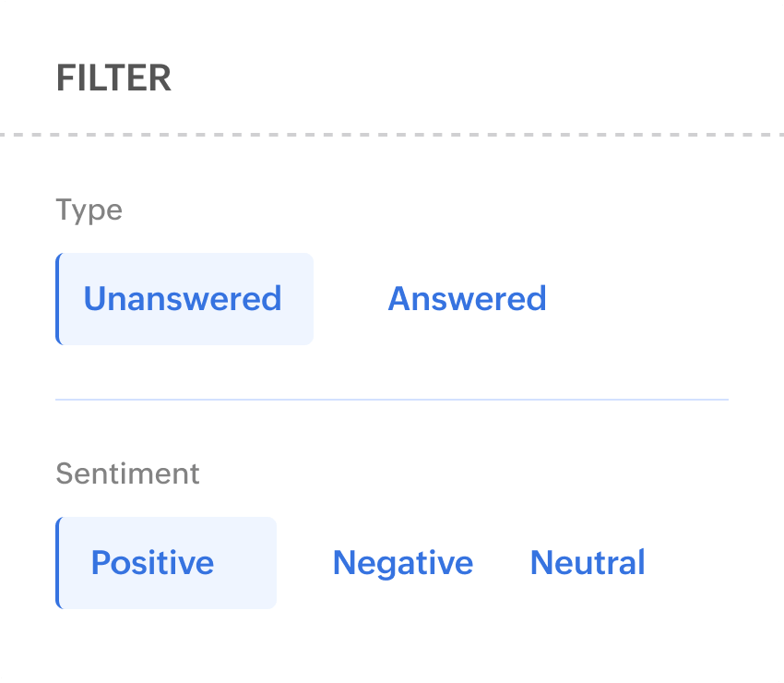Select the Answered type filter
Viewport: 784px width, 683px height.
[467, 299]
